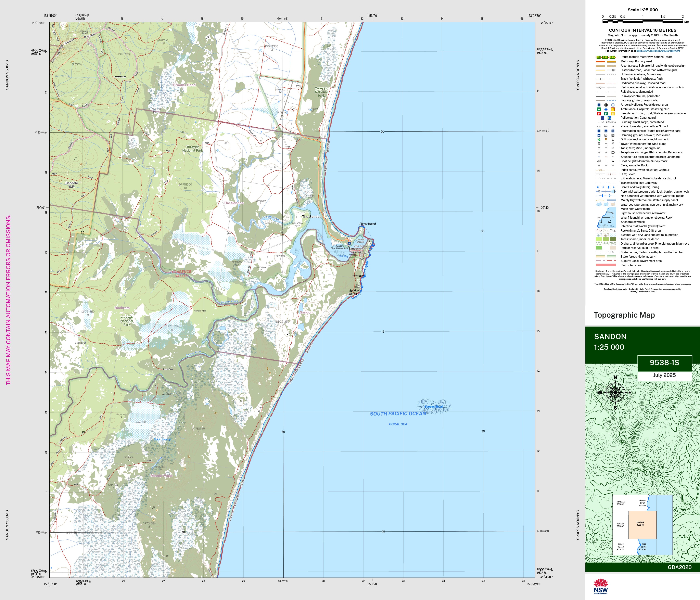Click the South Pacific Ocean label
Screen dimensions: 700x600
tap(398, 413)
